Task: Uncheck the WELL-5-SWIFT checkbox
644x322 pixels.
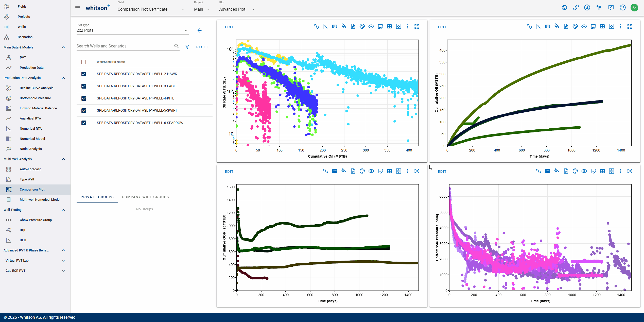Action: click(x=84, y=111)
